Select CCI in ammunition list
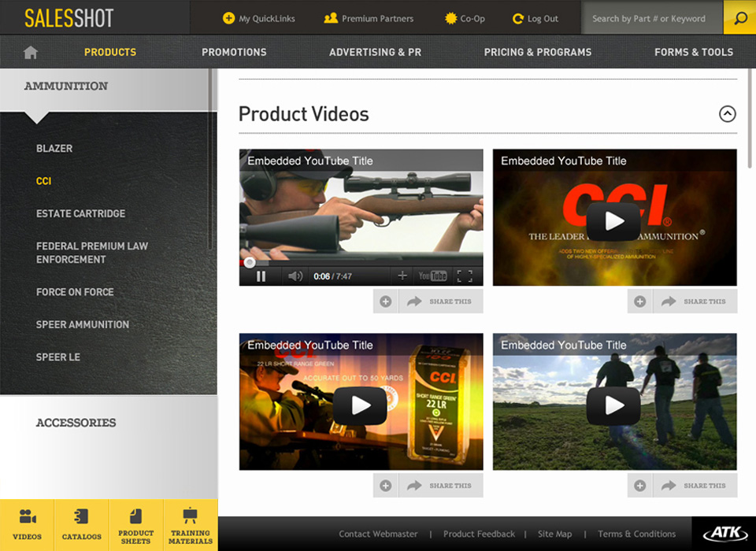 click(x=43, y=181)
